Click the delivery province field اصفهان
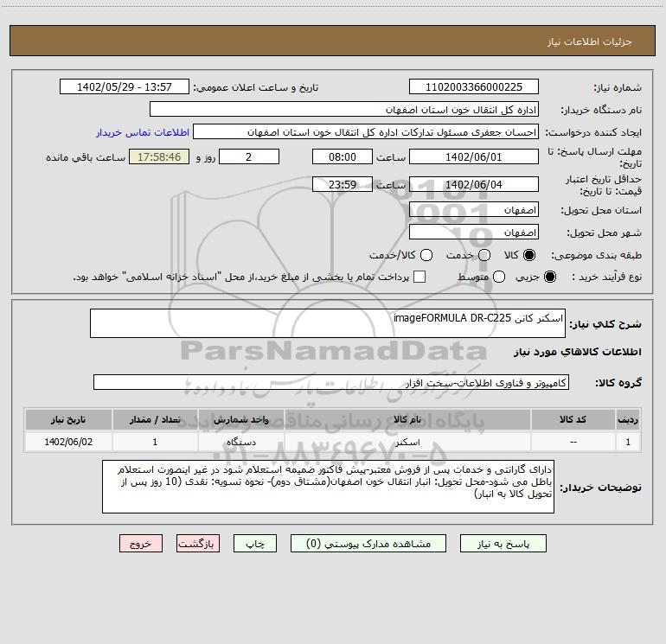The image size is (666, 644). (474, 210)
